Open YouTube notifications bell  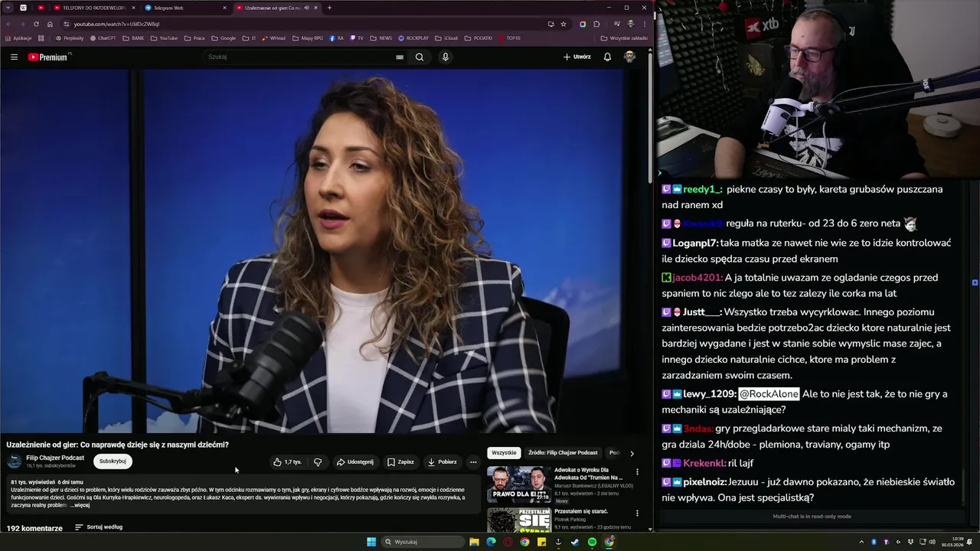click(x=607, y=57)
